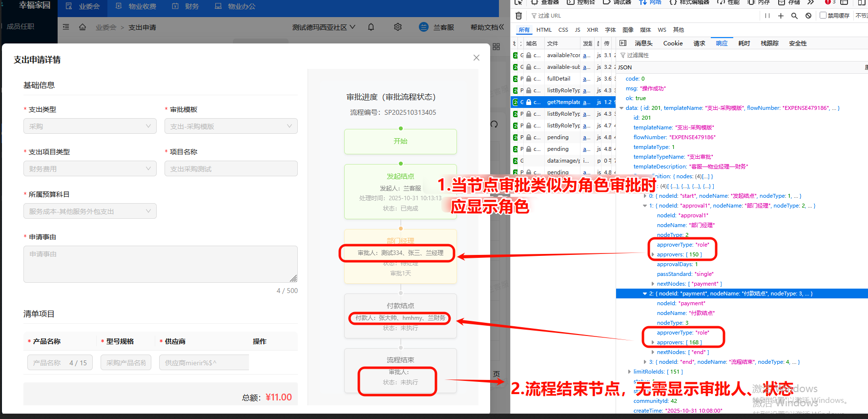Switch to 耗时 detail tab
868x419 pixels.
(x=744, y=43)
